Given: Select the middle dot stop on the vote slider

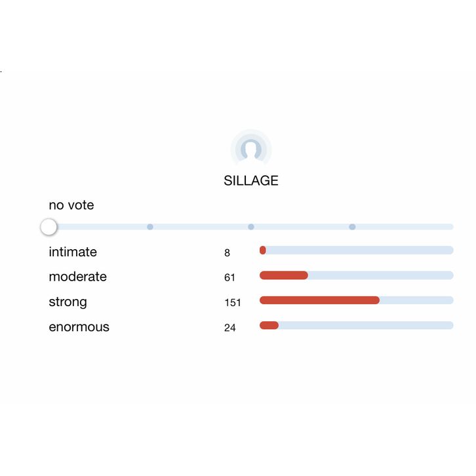Looking at the screenshot, I should click(x=251, y=227).
